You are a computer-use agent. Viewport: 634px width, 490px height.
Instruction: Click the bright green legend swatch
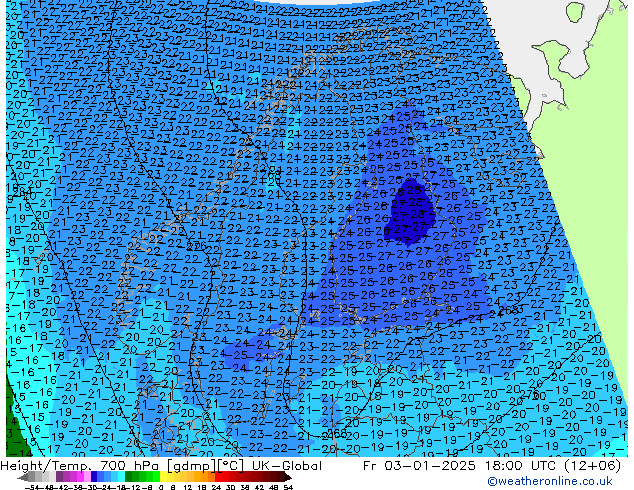[x=156, y=478]
